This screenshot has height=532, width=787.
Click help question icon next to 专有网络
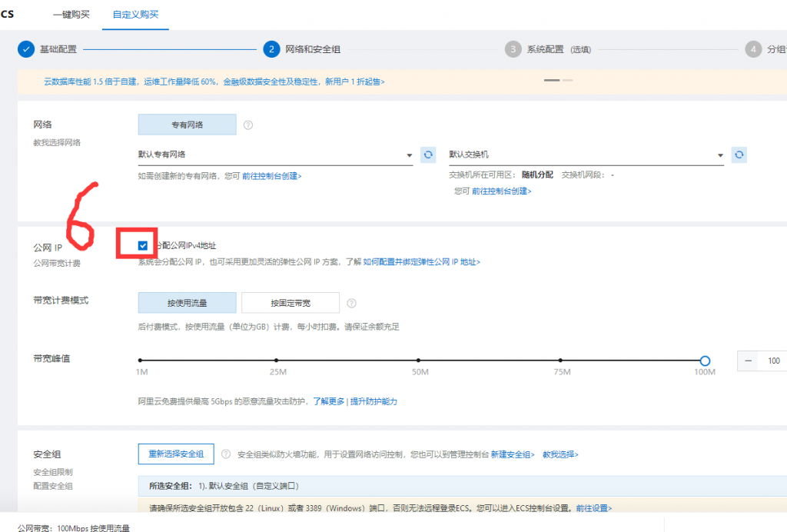click(248, 125)
